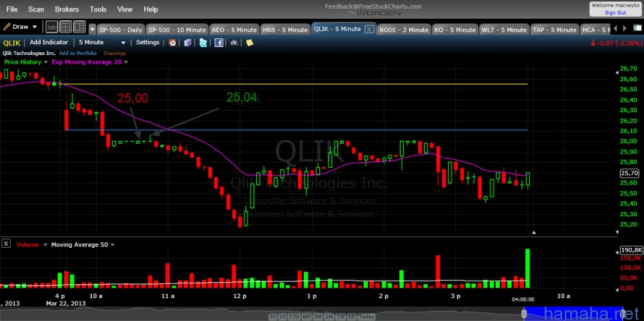Click the alarm clock alert icon
This screenshot has height=321, width=644.
(x=172, y=42)
